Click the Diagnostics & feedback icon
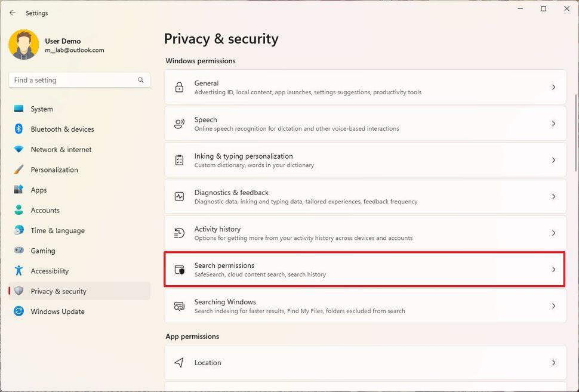The image size is (579, 392). tap(179, 197)
